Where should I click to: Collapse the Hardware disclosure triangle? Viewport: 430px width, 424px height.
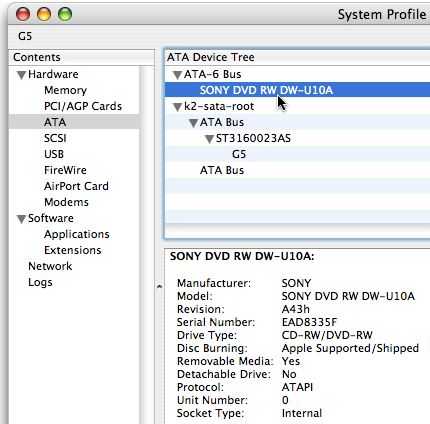pyautogui.click(x=21, y=75)
